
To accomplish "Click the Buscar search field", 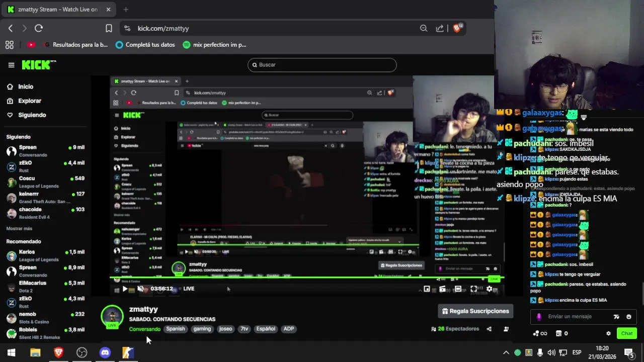I will click(322, 65).
